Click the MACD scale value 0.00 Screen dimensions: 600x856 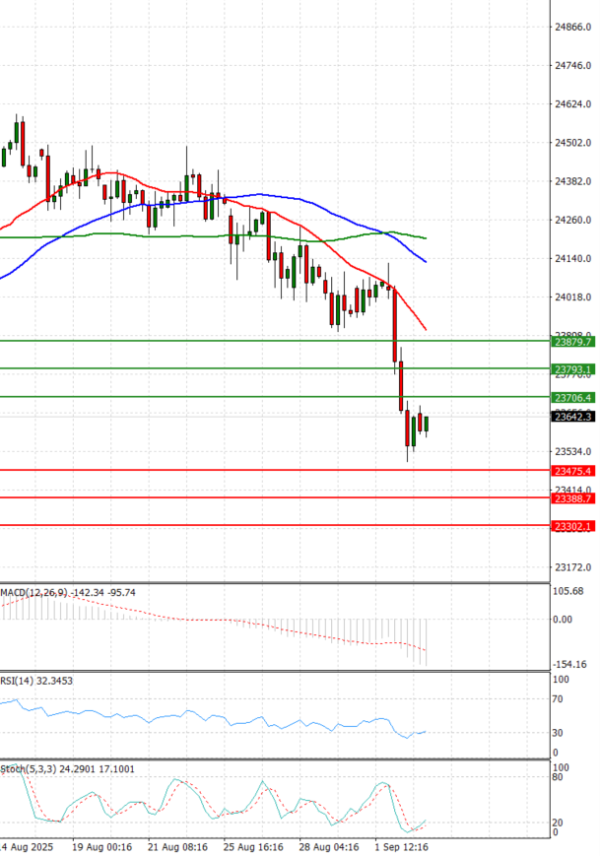pos(562,620)
